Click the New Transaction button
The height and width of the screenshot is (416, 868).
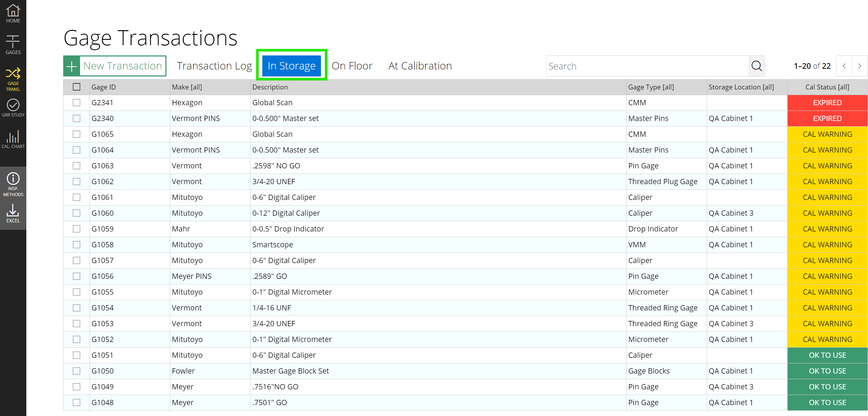(114, 66)
